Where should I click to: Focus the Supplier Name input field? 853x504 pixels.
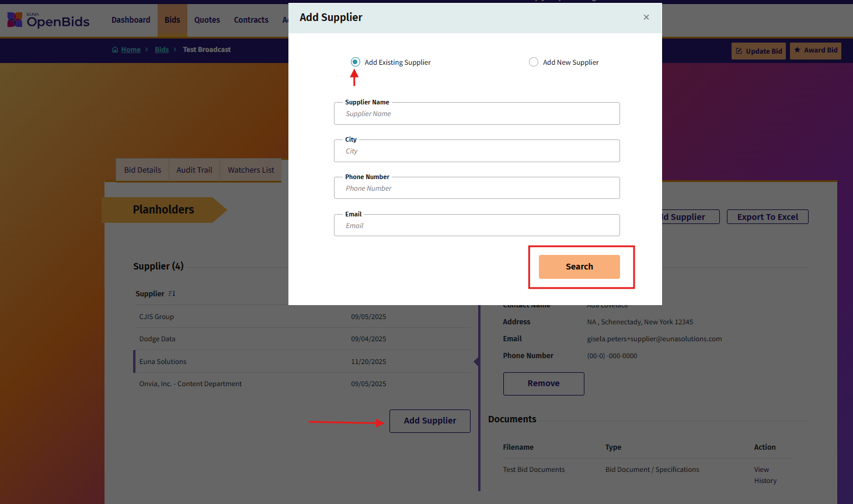pyautogui.click(x=477, y=114)
